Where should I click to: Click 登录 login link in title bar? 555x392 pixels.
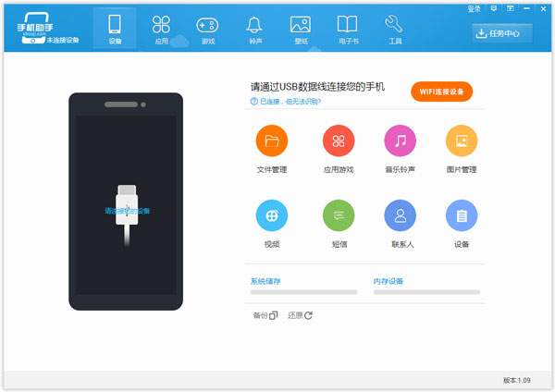pyautogui.click(x=475, y=7)
